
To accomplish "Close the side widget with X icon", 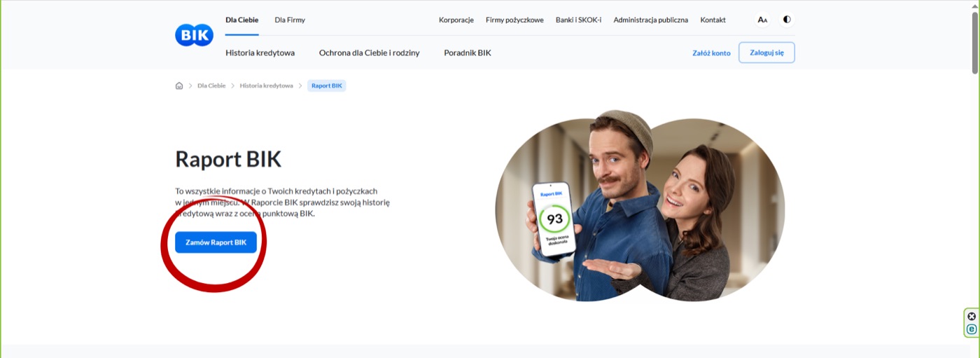I will point(972,316).
